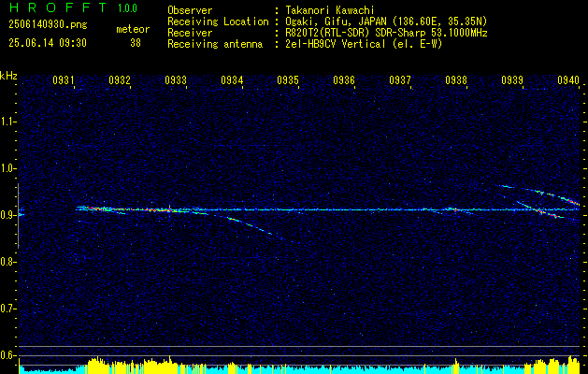Click the upper sloping trail near 0940
Viewport: 588px width, 374px height.
540,194
